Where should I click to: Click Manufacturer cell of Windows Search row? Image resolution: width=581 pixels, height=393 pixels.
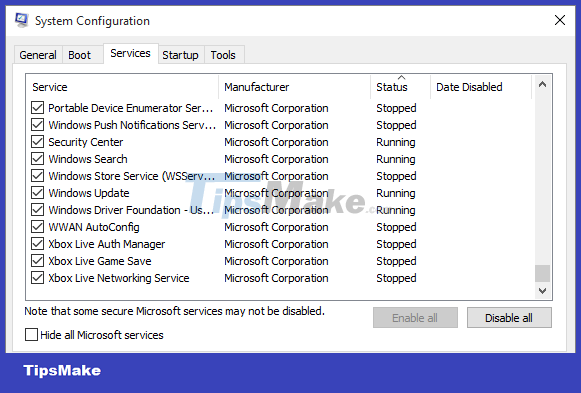pyautogui.click(x=276, y=159)
